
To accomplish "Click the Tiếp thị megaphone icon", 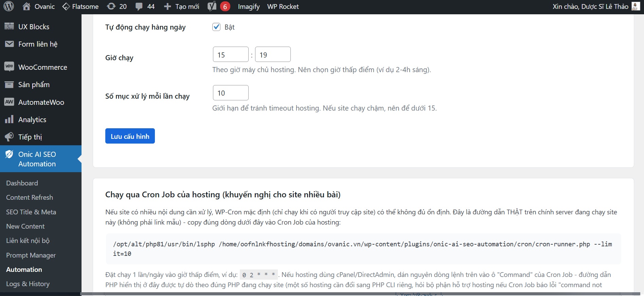I will point(9,137).
